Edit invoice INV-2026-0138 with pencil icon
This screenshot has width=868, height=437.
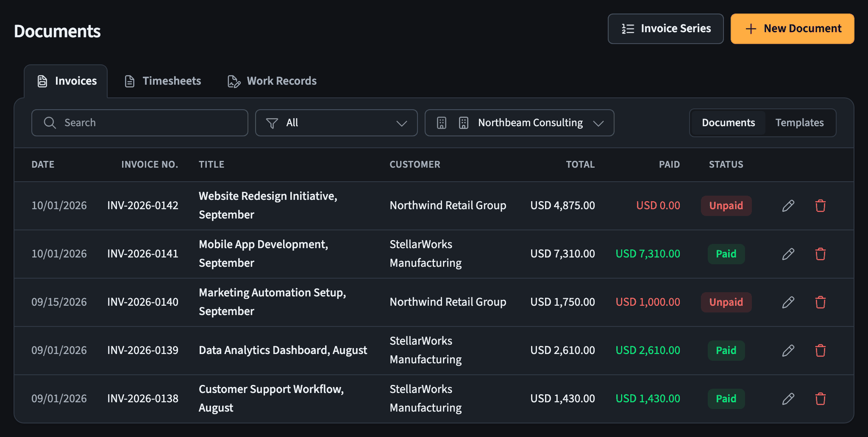pyautogui.click(x=788, y=399)
